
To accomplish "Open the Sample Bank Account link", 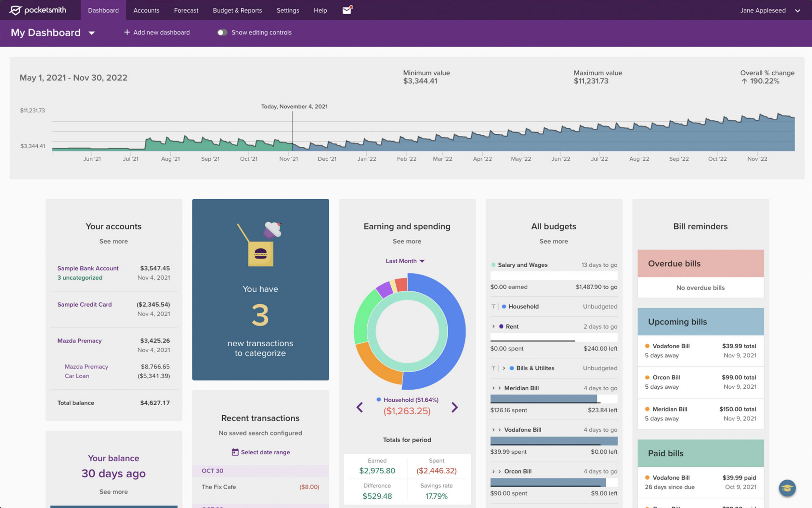I will coord(88,268).
